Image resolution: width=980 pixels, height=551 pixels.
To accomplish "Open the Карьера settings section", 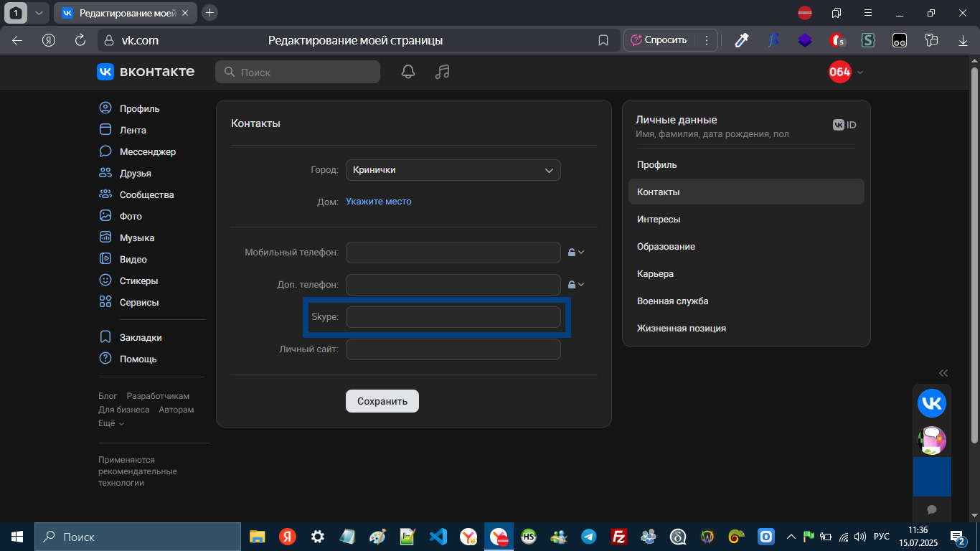I will [x=746, y=274].
